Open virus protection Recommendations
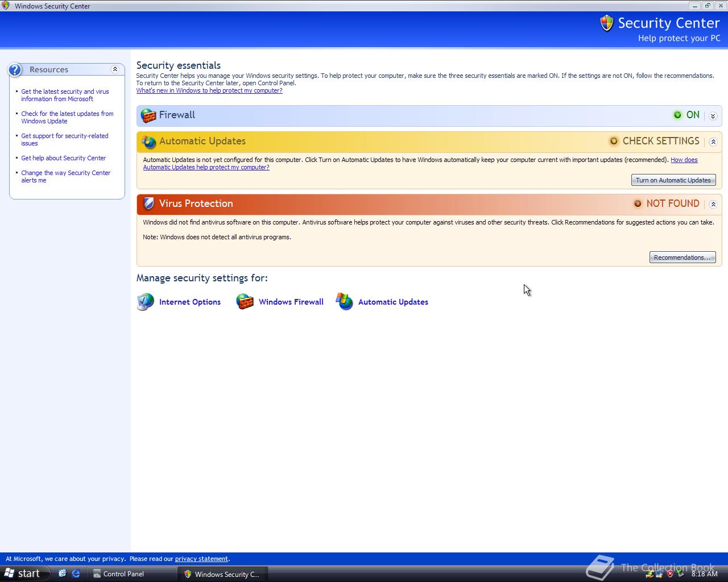 (x=682, y=257)
